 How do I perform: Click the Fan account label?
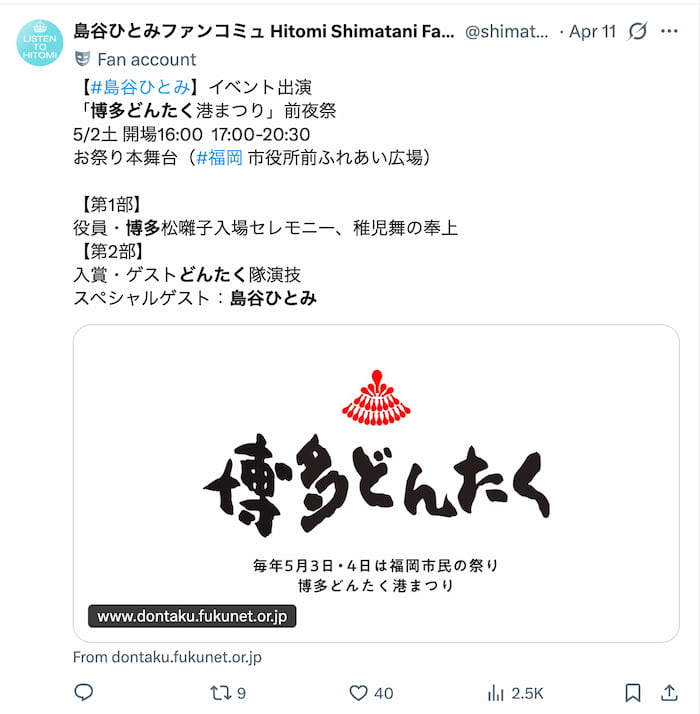[147, 59]
